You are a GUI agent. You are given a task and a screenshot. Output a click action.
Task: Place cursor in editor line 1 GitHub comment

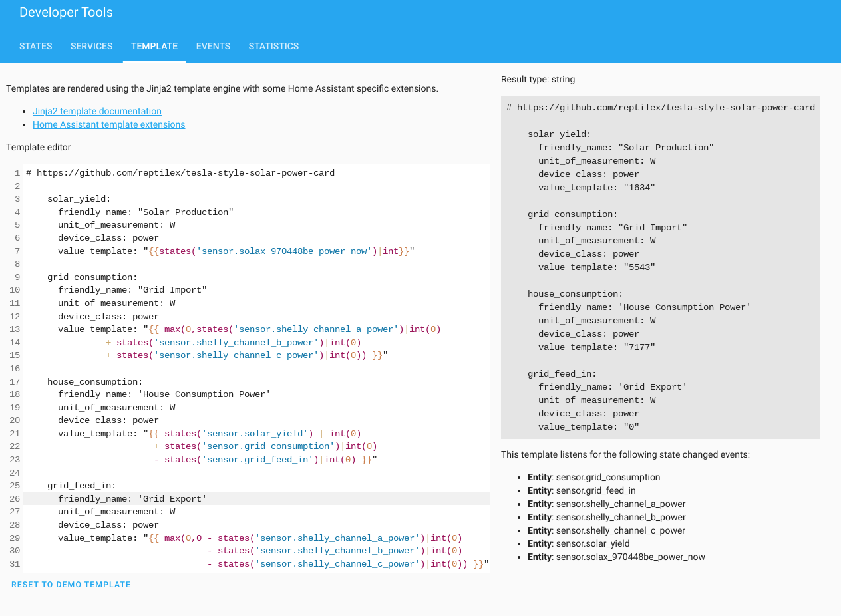[180, 173]
